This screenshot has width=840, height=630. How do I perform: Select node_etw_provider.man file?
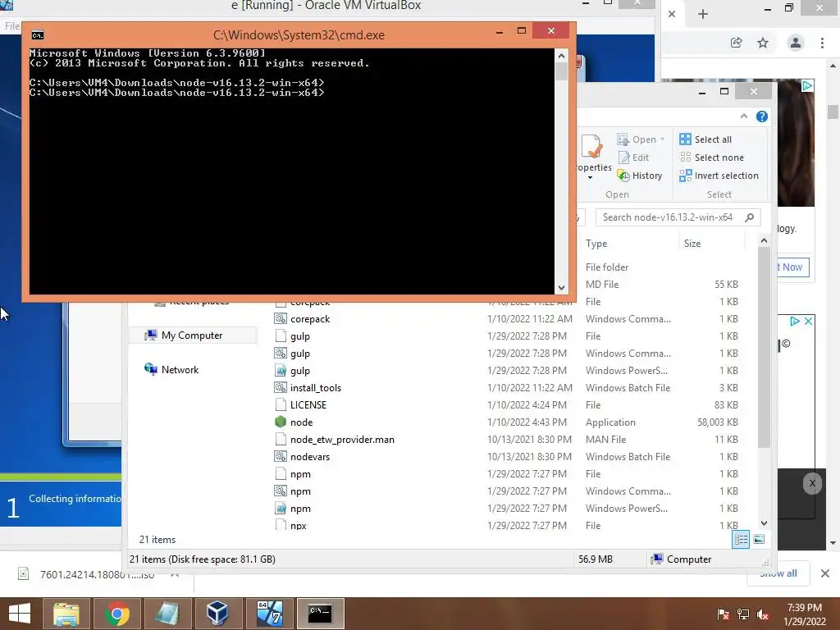(342, 440)
